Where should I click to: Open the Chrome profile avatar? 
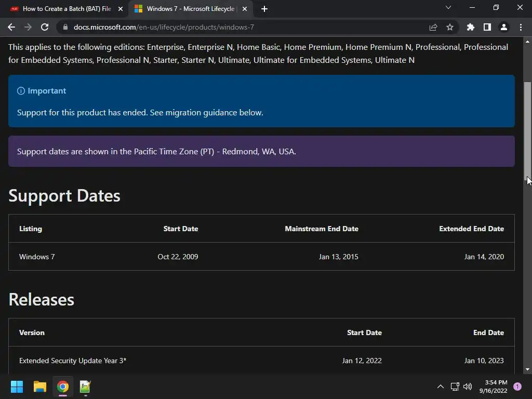click(x=504, y=27)
